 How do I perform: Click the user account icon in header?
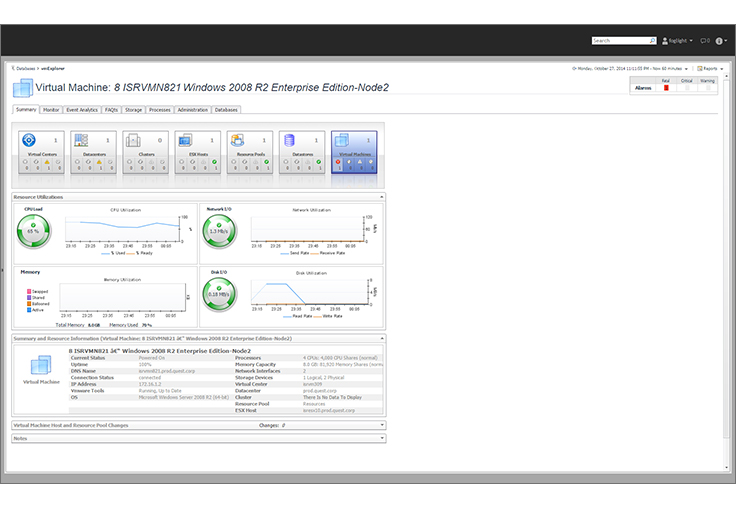(665, 41)
